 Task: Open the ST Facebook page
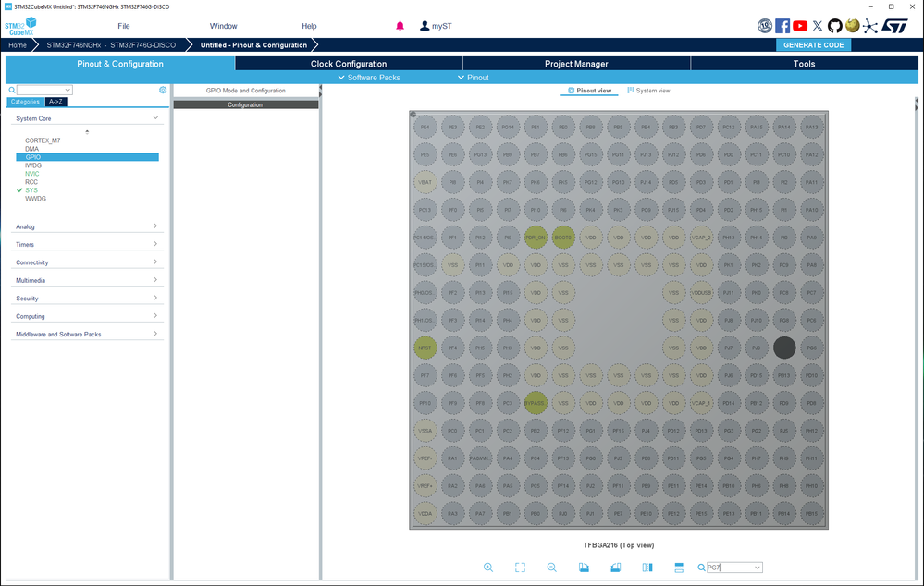click(x=782, y=25)
